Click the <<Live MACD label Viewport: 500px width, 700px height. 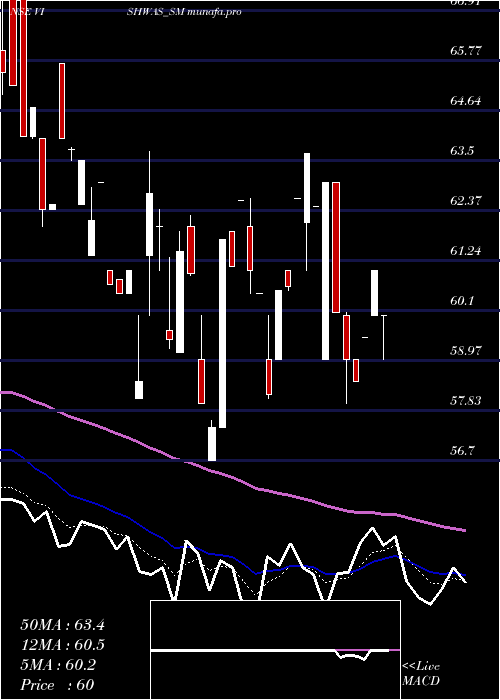pos(421,673)
